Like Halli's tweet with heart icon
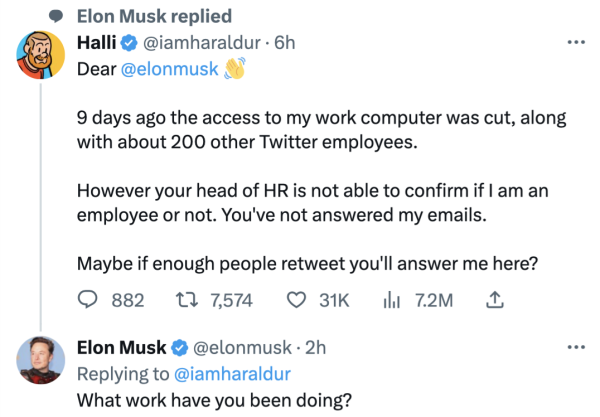This screenshot has width=600, height=417. point(296,299)
